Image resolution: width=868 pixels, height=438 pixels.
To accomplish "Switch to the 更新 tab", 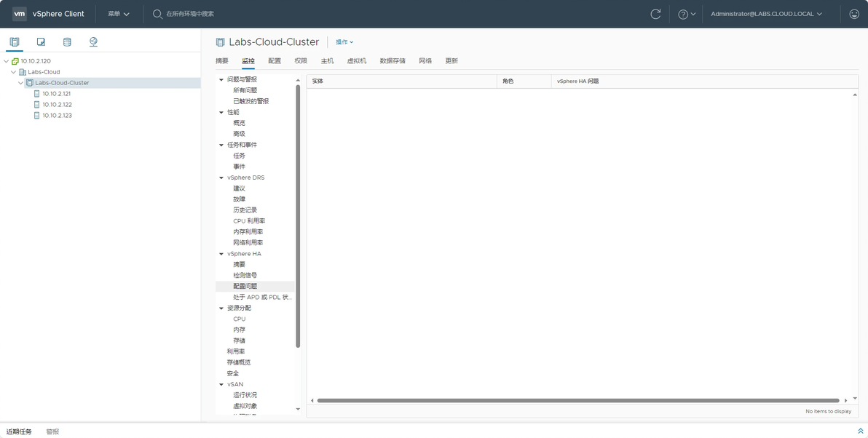I will pos(451,61).
